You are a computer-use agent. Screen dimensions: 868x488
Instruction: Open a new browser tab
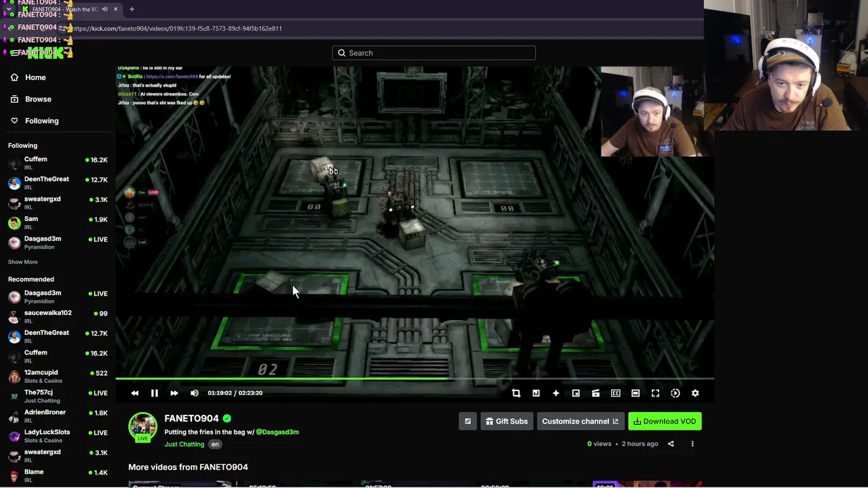(x=132, y=9)
